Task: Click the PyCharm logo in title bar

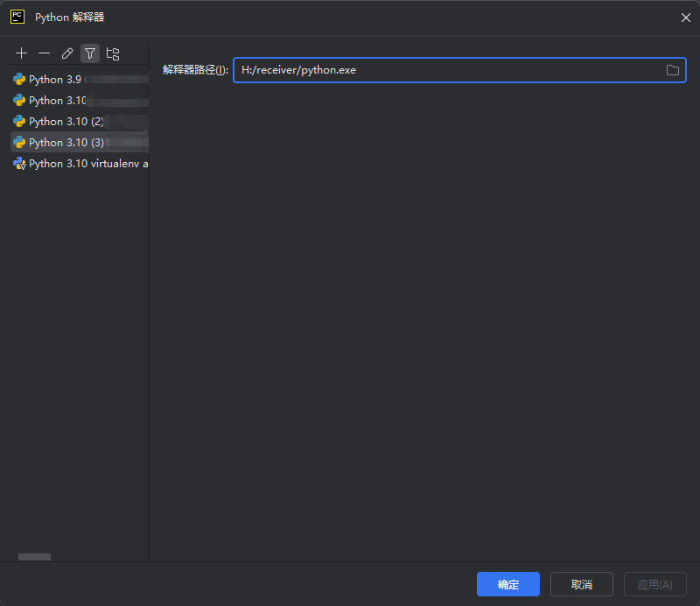Action: (17, 17)
